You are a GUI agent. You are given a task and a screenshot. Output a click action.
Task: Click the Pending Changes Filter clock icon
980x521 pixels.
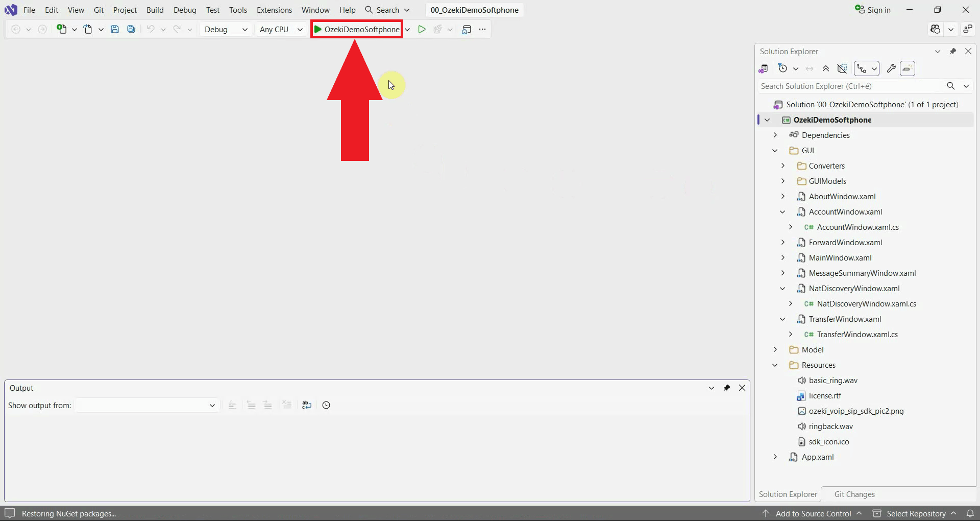(x=782, y=68)
